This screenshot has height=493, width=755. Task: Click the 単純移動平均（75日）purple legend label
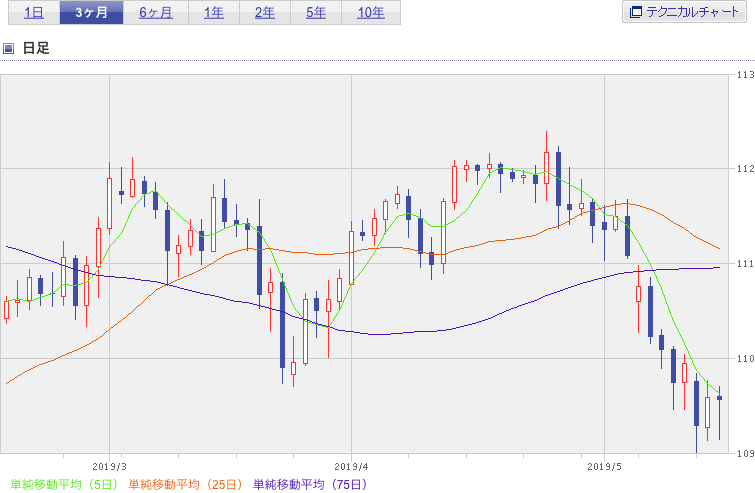[311, 484]
